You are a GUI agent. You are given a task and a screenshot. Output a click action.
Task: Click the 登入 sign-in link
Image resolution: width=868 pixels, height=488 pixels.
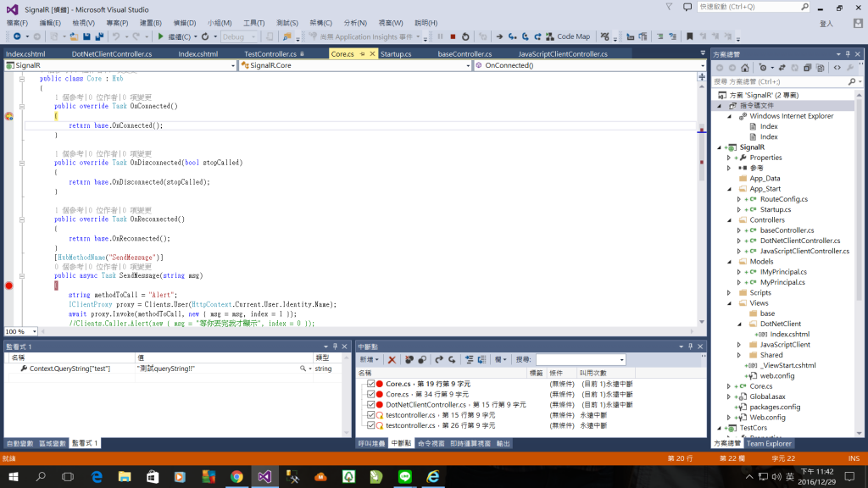[x=826, y=23]
